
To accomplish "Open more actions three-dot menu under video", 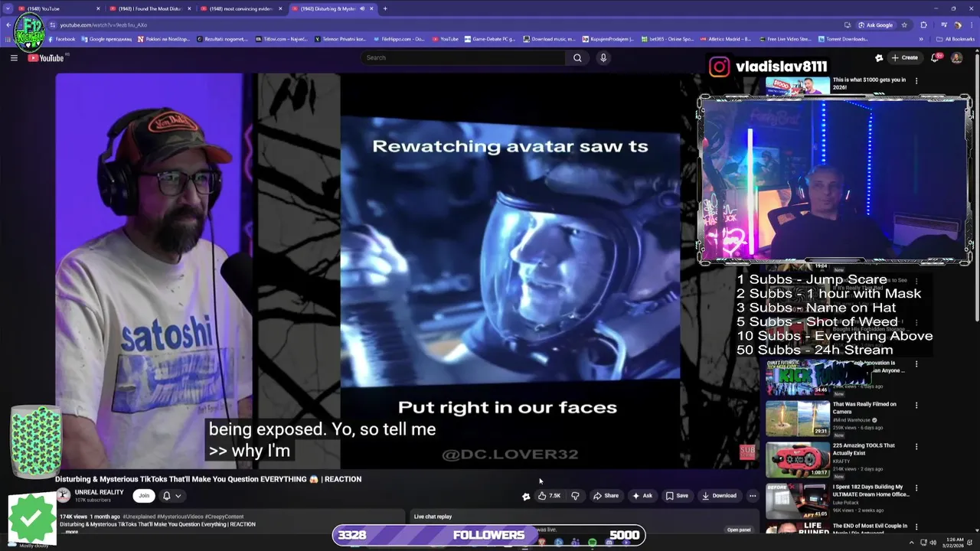I will pyautogui.click(x=753, y=495).
